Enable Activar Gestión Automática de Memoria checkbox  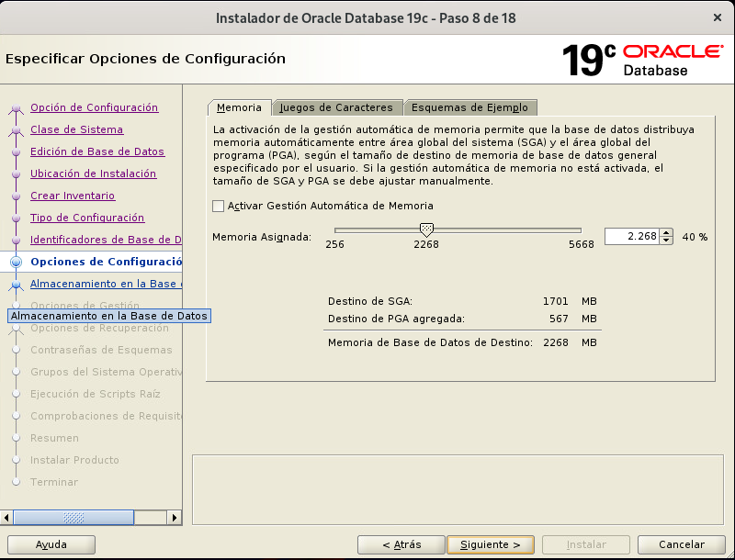coord(218,206)
